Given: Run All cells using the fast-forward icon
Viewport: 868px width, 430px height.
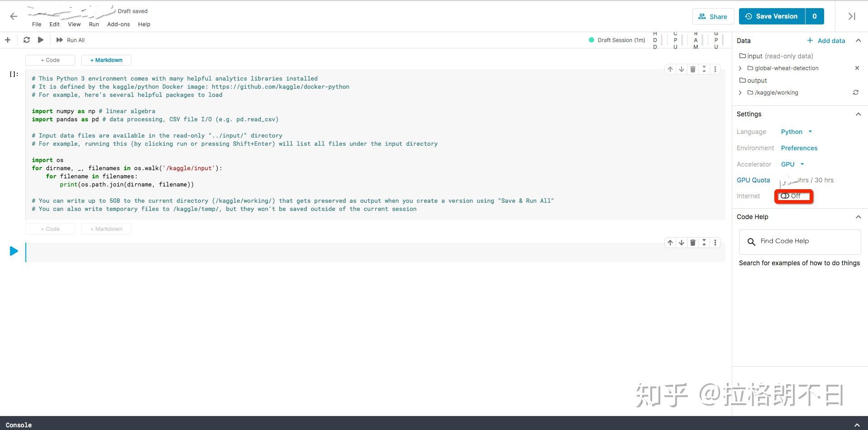Looking at the screenshot, I should pos(60,40).
